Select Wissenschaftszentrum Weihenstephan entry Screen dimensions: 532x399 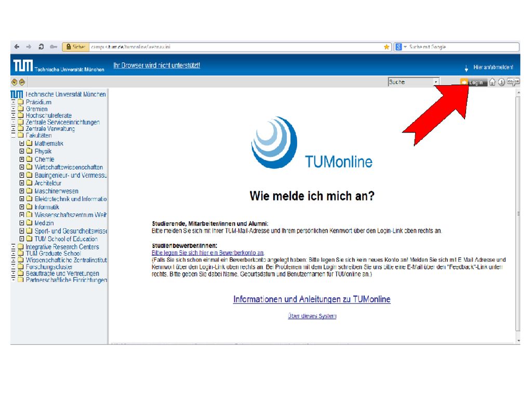coord(71,215)
